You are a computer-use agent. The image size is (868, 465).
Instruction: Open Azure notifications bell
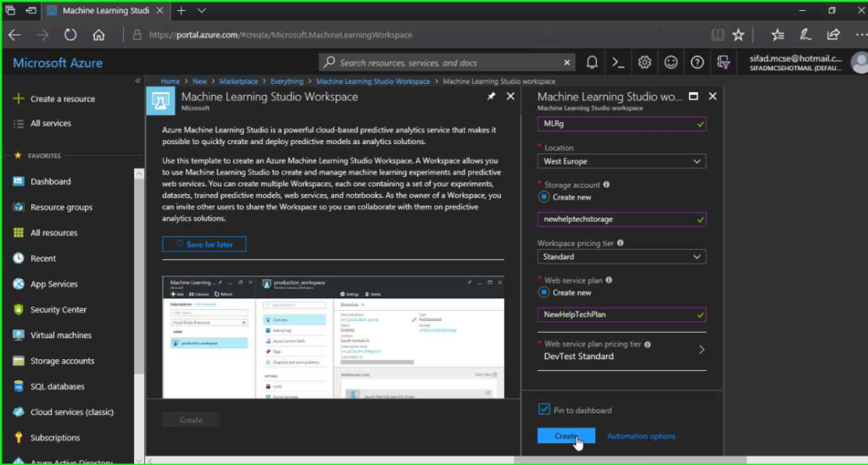[x=592, y=63]
